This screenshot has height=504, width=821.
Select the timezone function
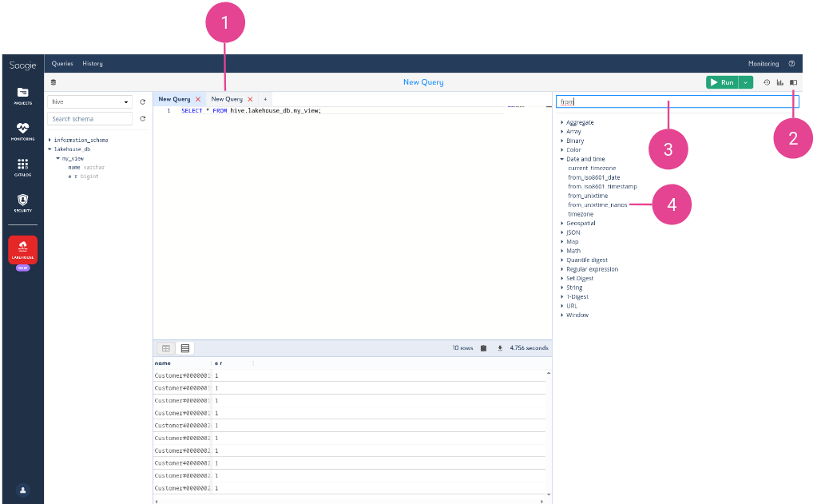[x=581, y=214]
